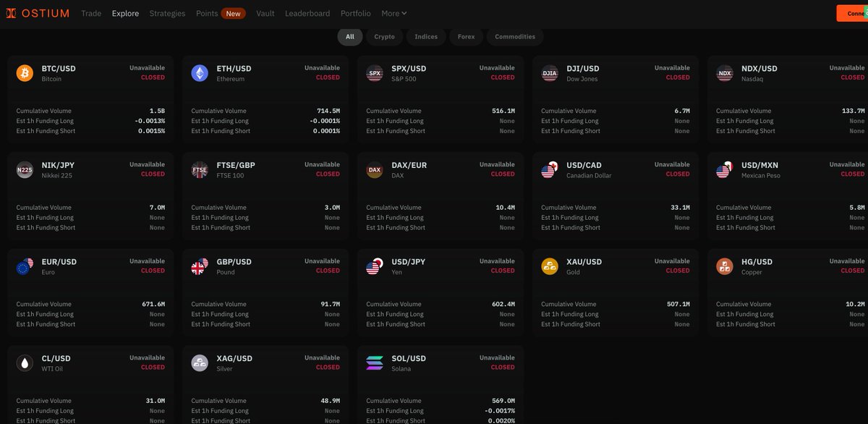Click the CL/USD pair title
868x424 pixels.
(56, 358)
